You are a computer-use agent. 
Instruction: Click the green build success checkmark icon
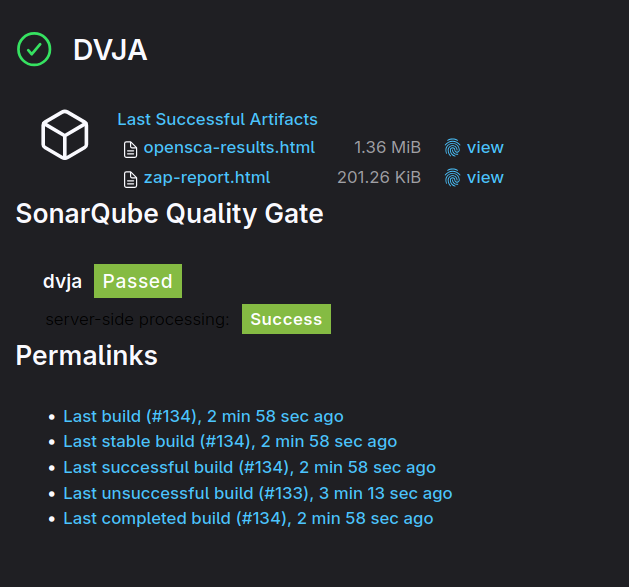point(34,49)
